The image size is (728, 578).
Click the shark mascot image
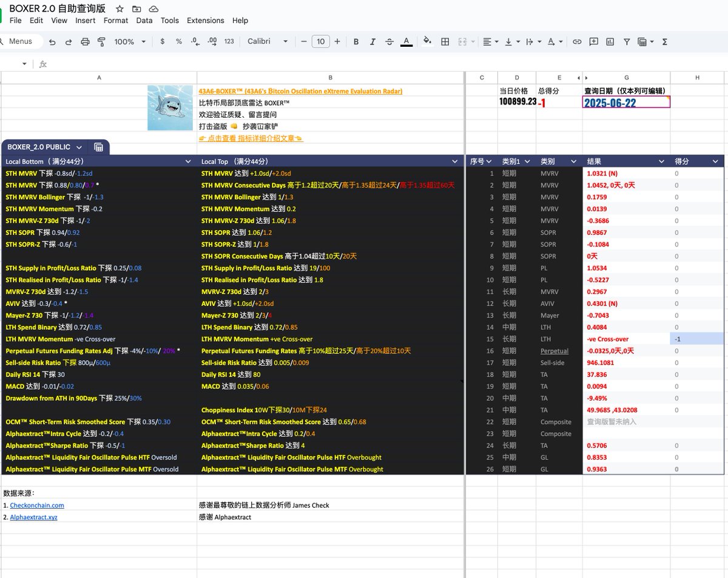click(x=169, y=107)
